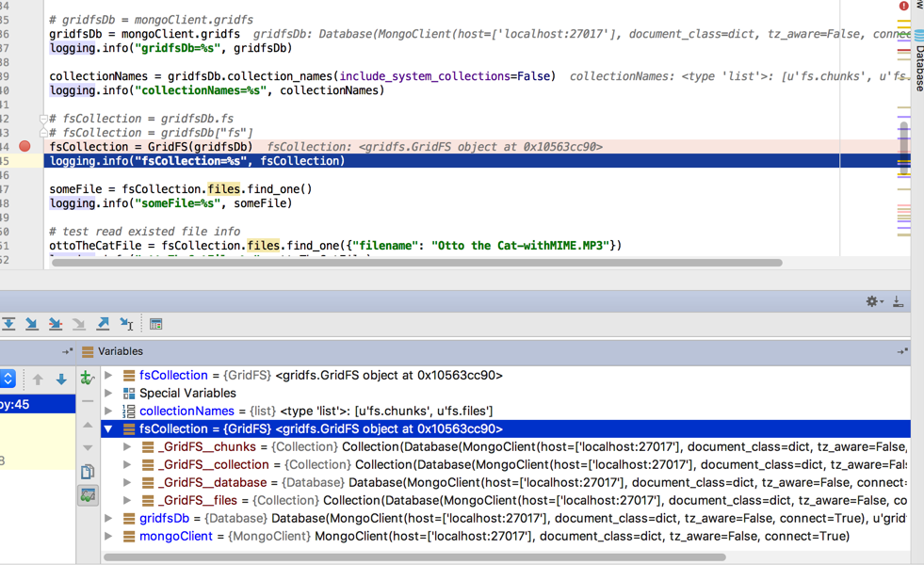Open the debug panel gear settings menu
This screenshot has height=565, width=924.
click(x=874, y=301)
